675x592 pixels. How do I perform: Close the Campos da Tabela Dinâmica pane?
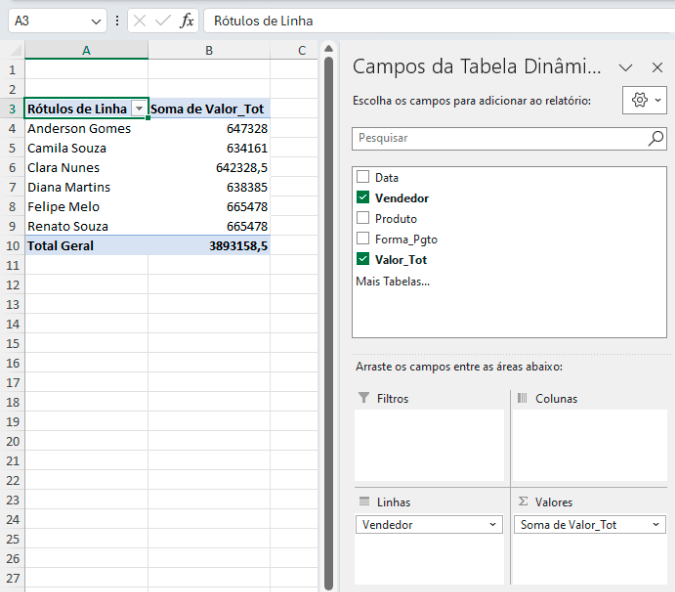click(x=657, y=67)
